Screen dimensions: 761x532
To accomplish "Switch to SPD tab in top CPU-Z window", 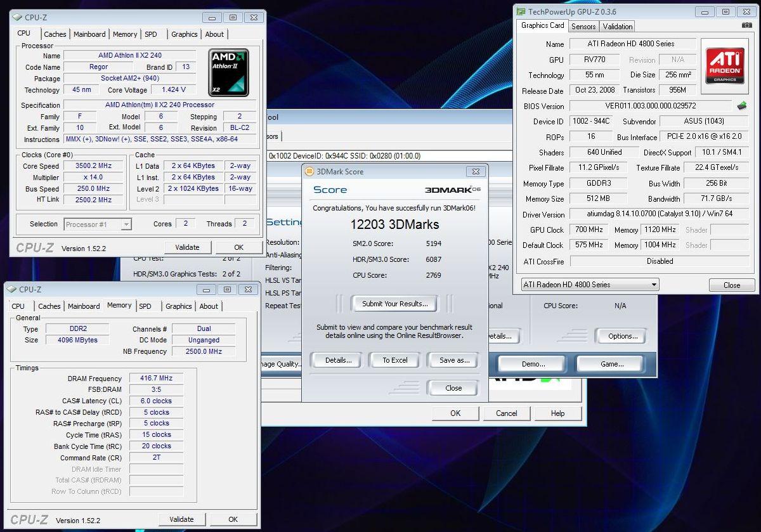I will 151,34.
